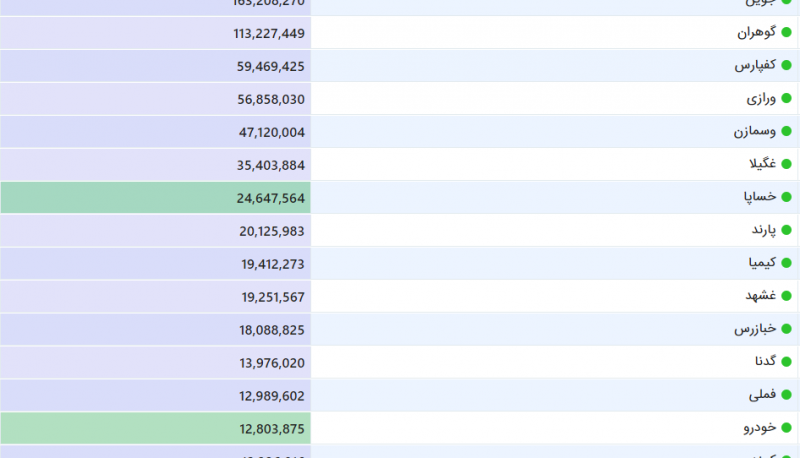Click the value 19,412,273
This screenshot has height=458, width=800.
pos(273,265)
